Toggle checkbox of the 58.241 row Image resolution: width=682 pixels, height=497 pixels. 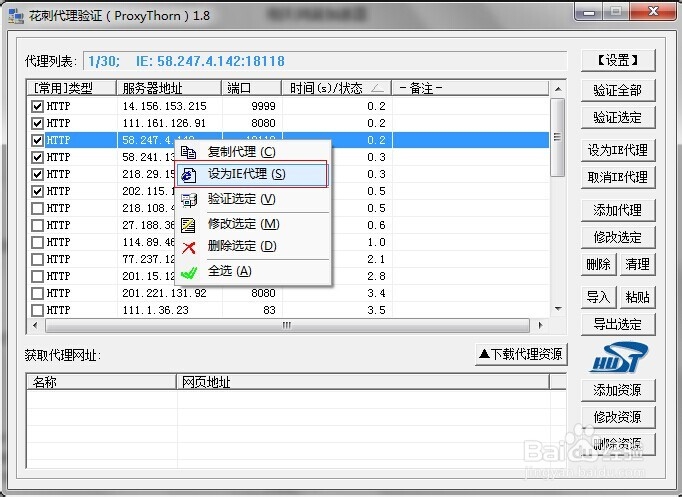(37, 157)
